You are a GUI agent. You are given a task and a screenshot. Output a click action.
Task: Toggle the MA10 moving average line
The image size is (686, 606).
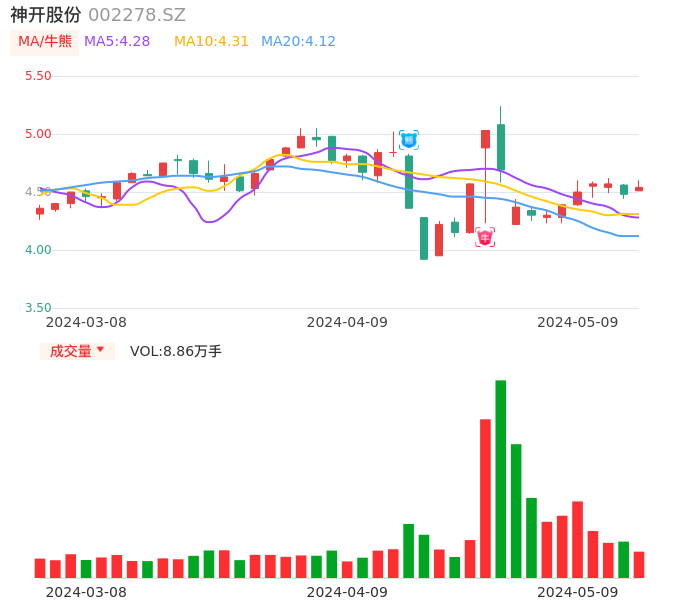[x=211, y=42]
